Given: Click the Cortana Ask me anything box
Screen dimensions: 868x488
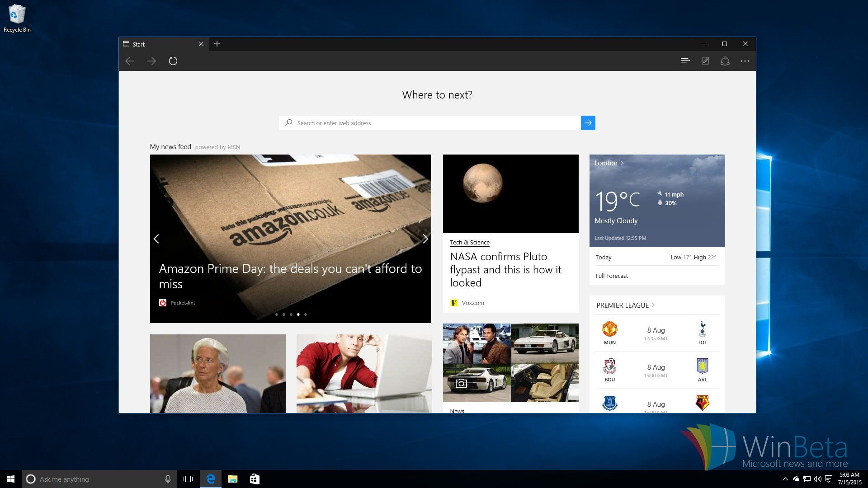Looking at the screenshot, I should coord(99,479).
